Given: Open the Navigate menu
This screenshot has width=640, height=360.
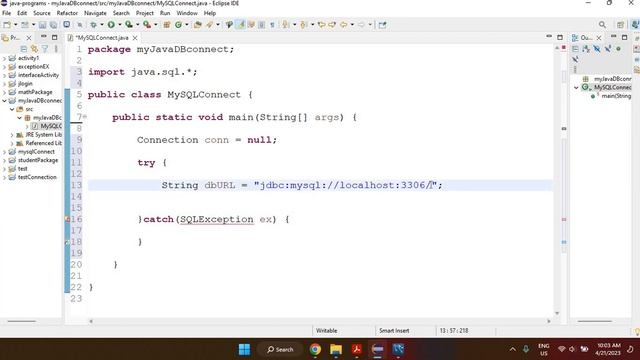Looking at the screenshot, I should [95, 13].
